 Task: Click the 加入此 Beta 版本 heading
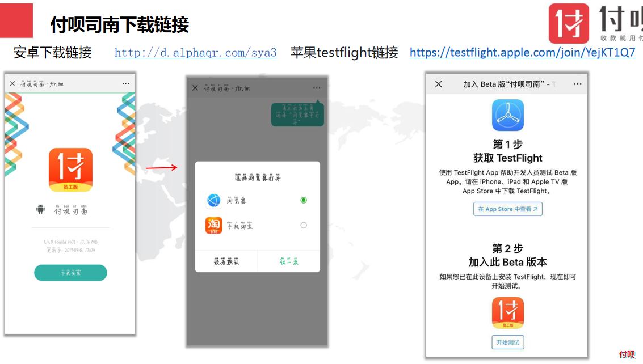[508, 263]
